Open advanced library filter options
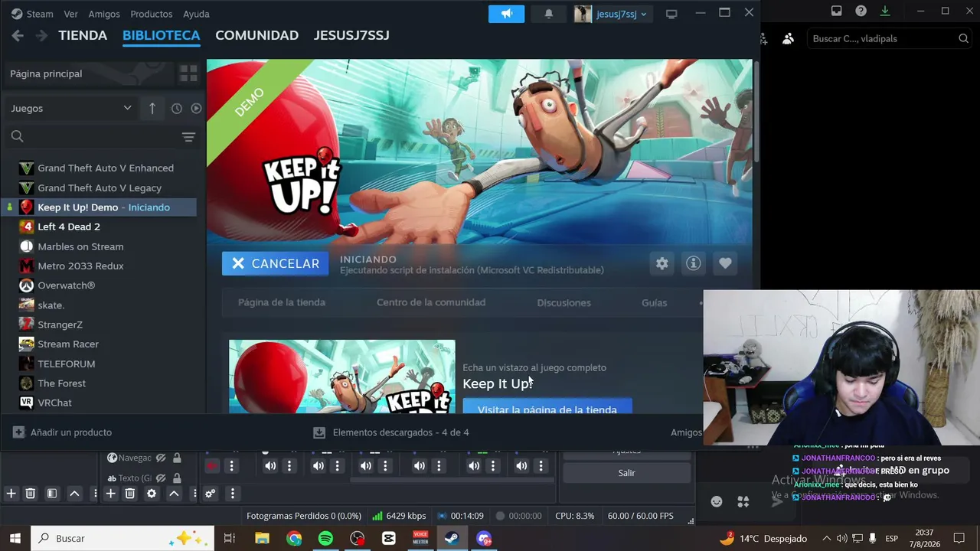 tap(188, 137)
